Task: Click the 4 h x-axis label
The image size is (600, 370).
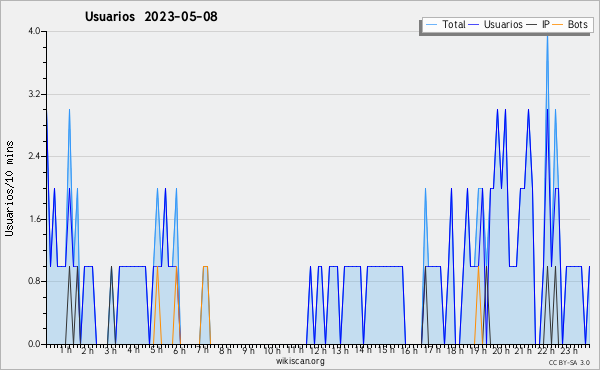Action: coord(133,350)
